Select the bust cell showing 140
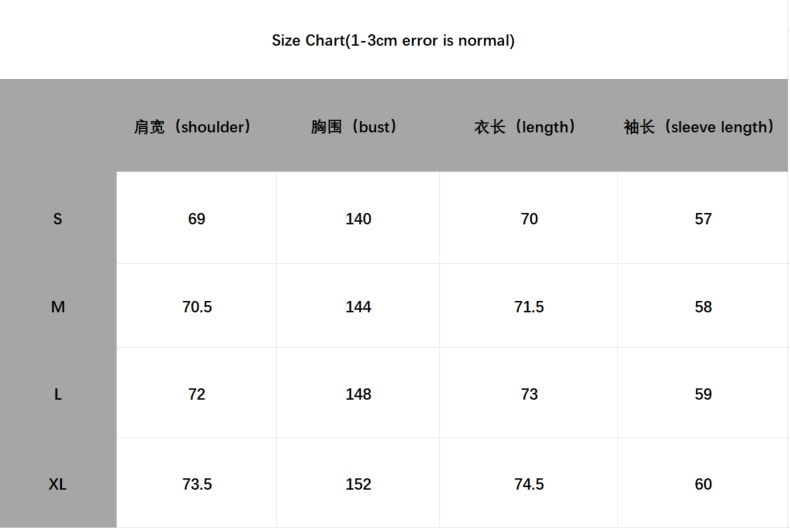The width and height of the screenshot is (790, 528). (358, 219)
